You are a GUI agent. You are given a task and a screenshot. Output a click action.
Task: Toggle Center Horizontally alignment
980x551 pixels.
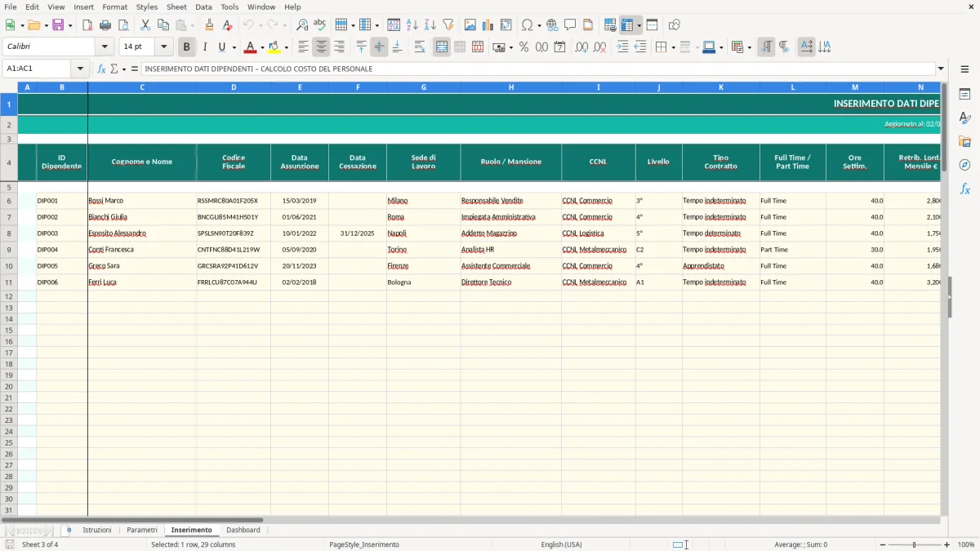(x=321, y=47)
